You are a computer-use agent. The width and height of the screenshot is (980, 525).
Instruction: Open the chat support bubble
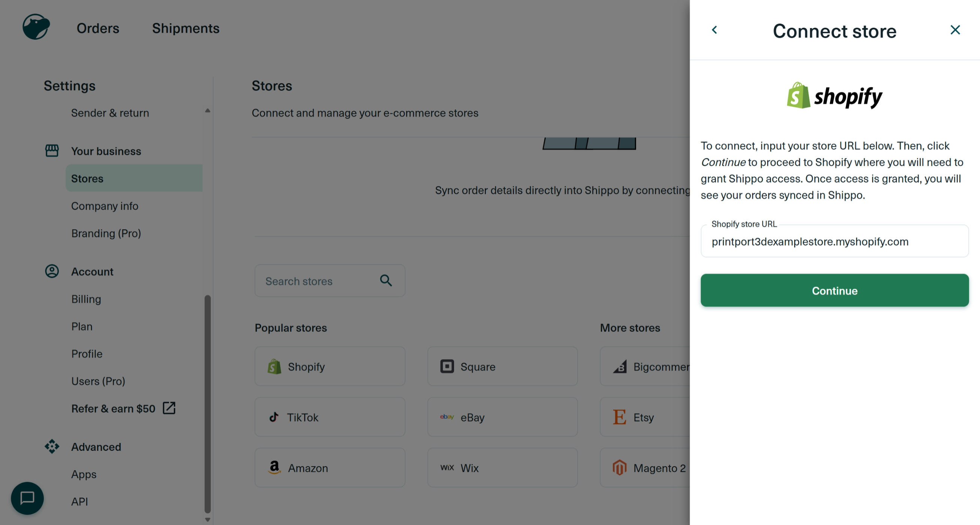27,498
